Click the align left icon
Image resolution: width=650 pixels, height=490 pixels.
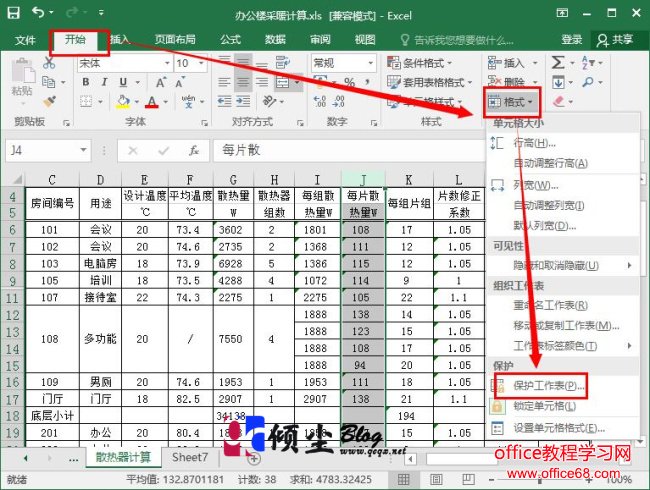click(x=224, y=82)
